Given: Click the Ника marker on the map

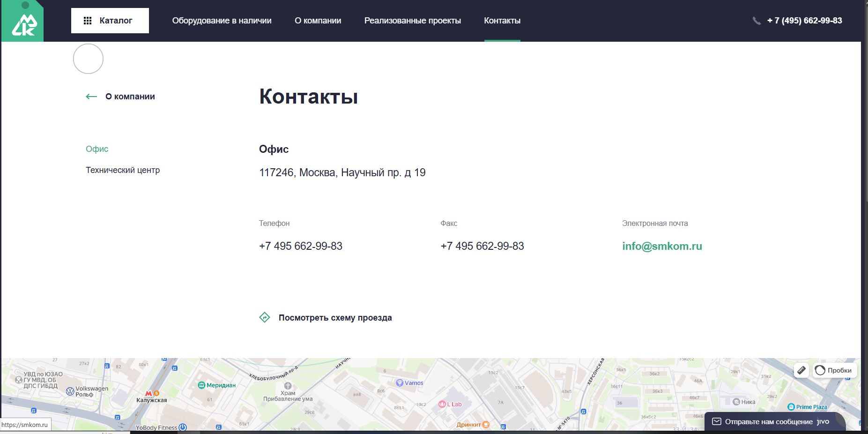Looking at the screenshot, I should (744, 402).
